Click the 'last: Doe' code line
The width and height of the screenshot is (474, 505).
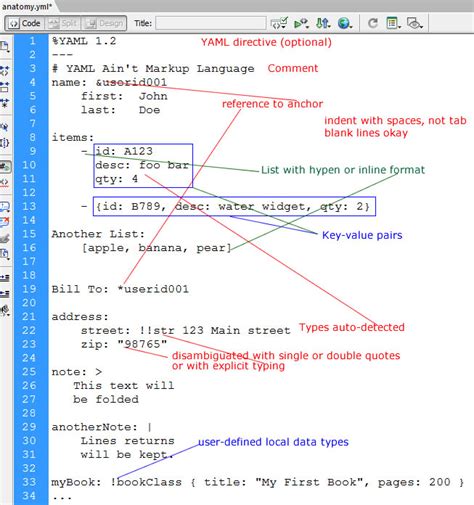(x=120, y=110)
